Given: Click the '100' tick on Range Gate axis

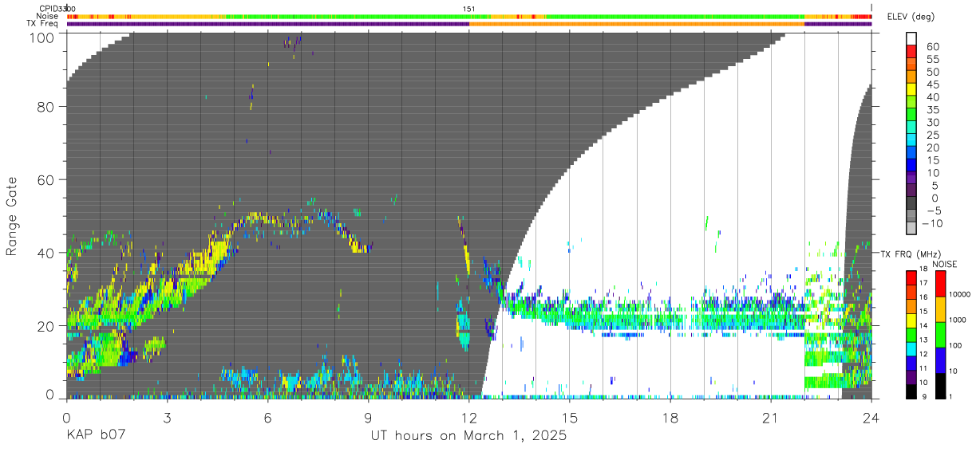Looking at the screenshot, I should pos(43,37).
